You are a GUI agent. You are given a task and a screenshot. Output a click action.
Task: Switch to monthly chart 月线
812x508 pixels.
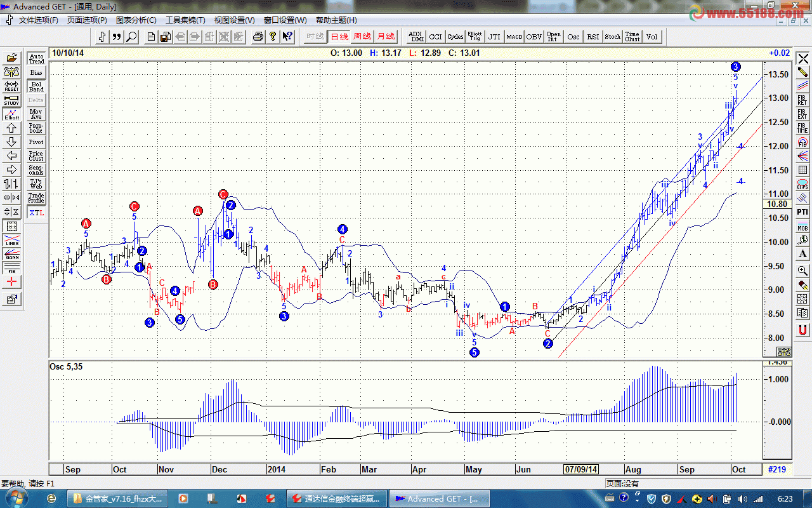coord(386,37)
